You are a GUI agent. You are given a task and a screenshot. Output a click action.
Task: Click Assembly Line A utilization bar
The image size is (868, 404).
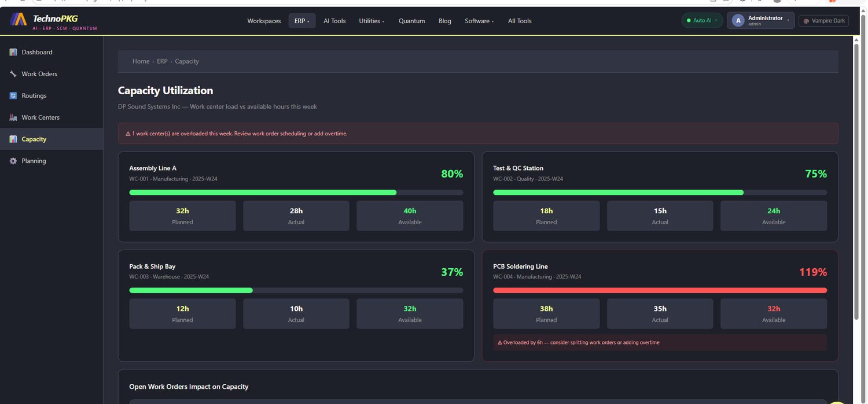296,192
